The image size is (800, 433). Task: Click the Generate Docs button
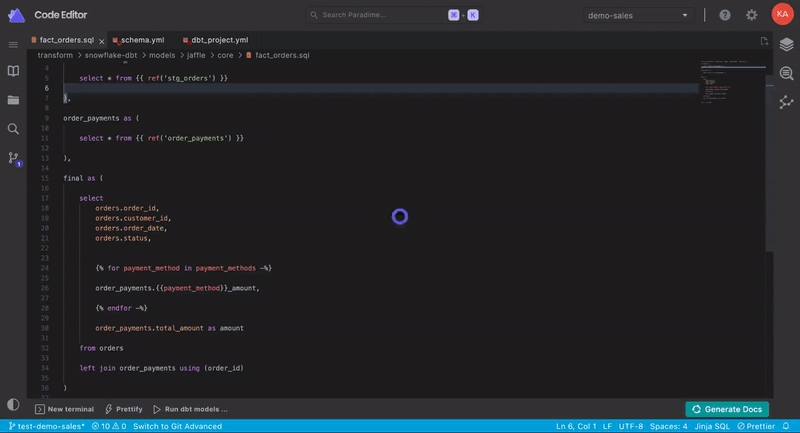(x=727, y=409)
